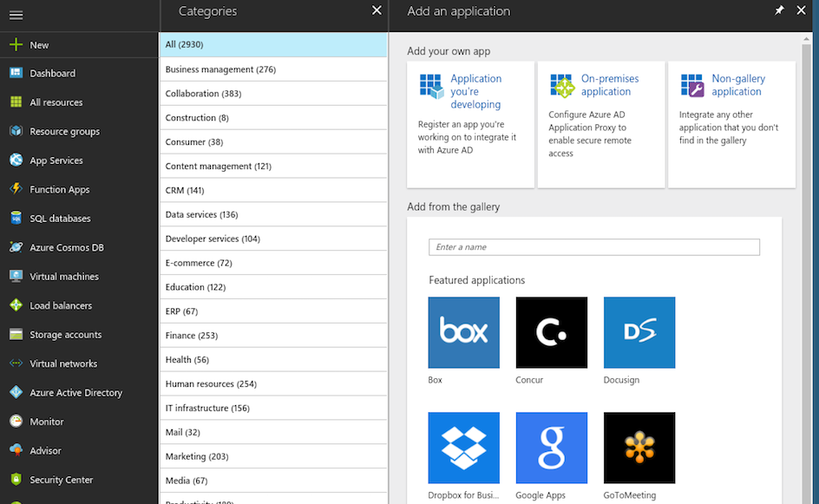Click the Security Center shield icon
Screen dimensions: 819x504
(16, 480)
